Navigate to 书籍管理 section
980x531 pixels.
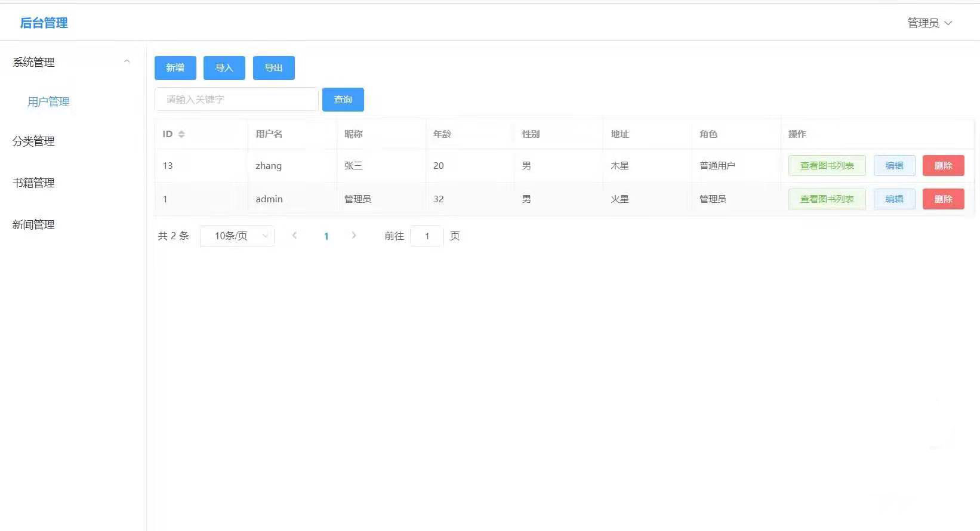tap(33, 183)
